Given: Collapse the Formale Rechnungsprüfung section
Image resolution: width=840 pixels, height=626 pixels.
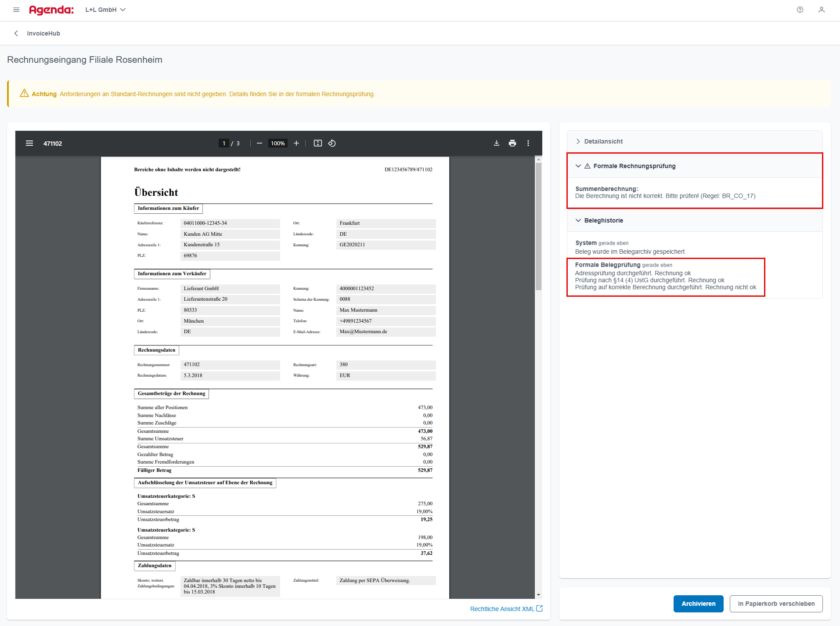Looking at the screenshot, I should click(x=695, y=166).
